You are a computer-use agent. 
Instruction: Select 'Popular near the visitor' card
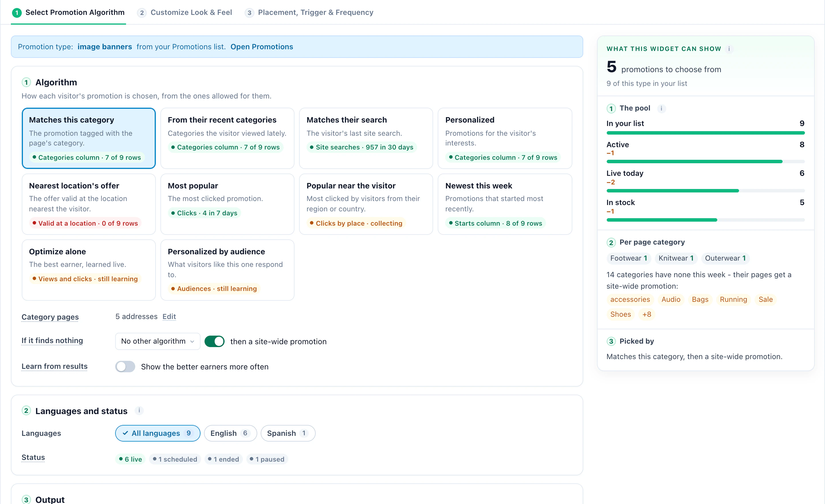pos(366,204)
